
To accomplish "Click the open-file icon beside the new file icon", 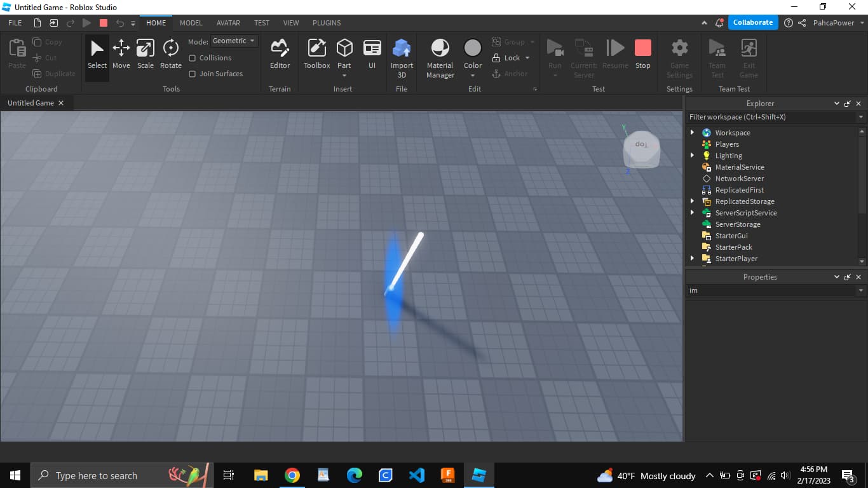I will [x=54, y=23].
